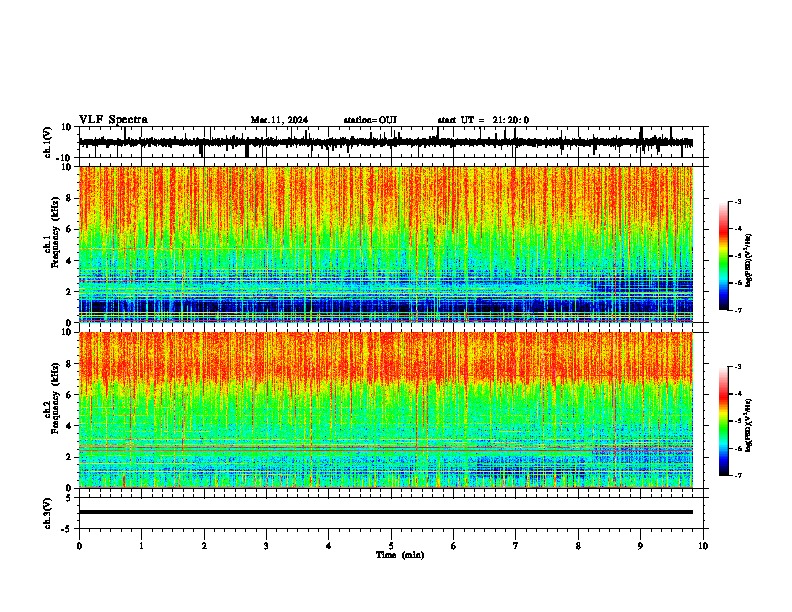The width and height of the screenshot is (792, 612).
Task: Click the log(PSD) label beside ch.2 colorbar
Action: (x=749, y=425)
